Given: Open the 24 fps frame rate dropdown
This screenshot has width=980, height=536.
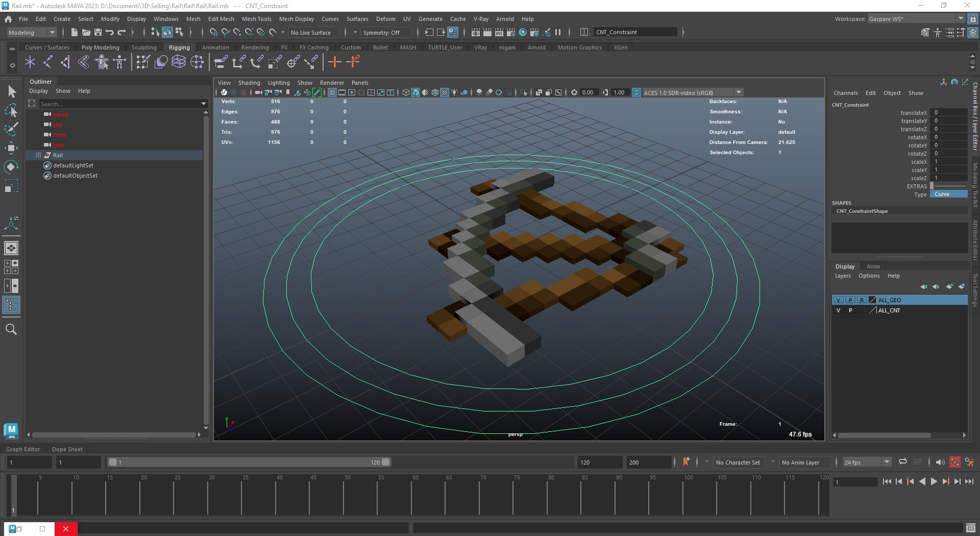Looking at the screenshot, I should pyautogui.click(x=867, y=462).
